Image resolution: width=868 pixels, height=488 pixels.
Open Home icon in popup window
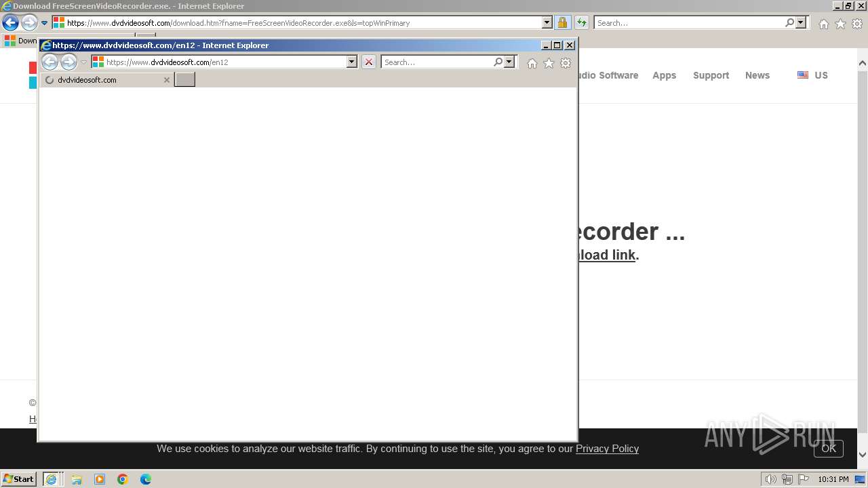click(532, 63)
